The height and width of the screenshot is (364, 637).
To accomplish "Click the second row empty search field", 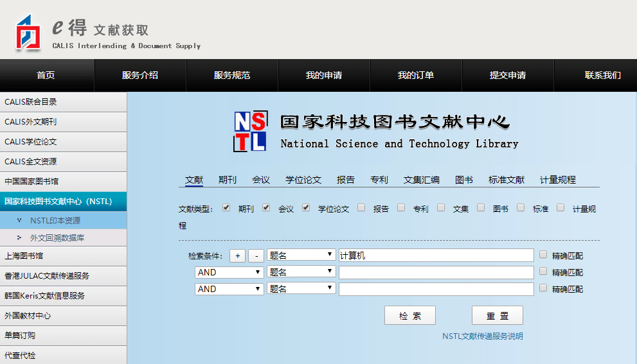I will point(436,272).
